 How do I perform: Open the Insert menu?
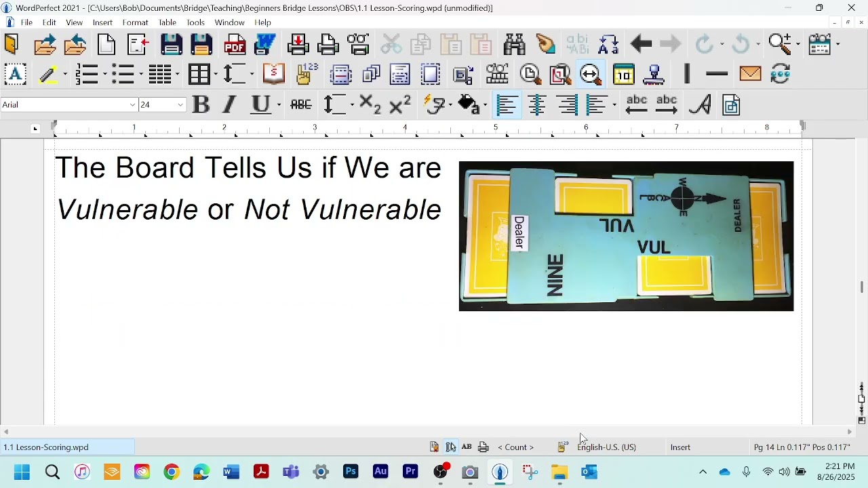(102, 22)
